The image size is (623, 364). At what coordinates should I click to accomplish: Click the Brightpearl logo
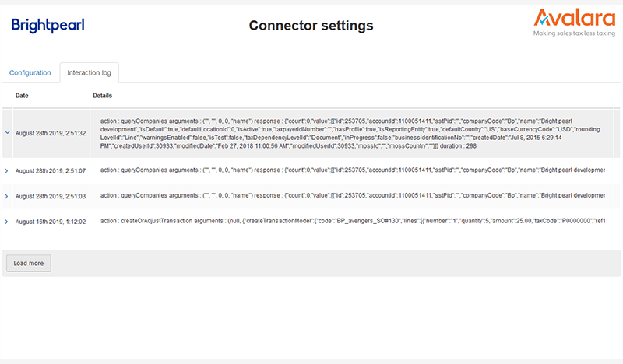click(x=48, y=26)
